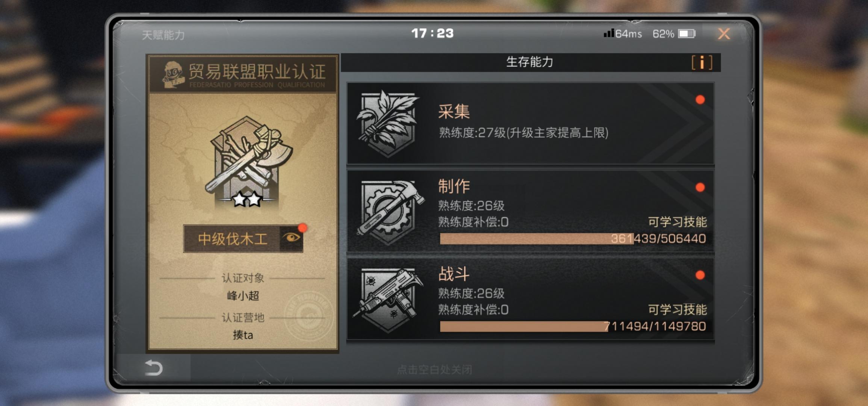
Task: Close the panel with the orange X
Action: 724,34
